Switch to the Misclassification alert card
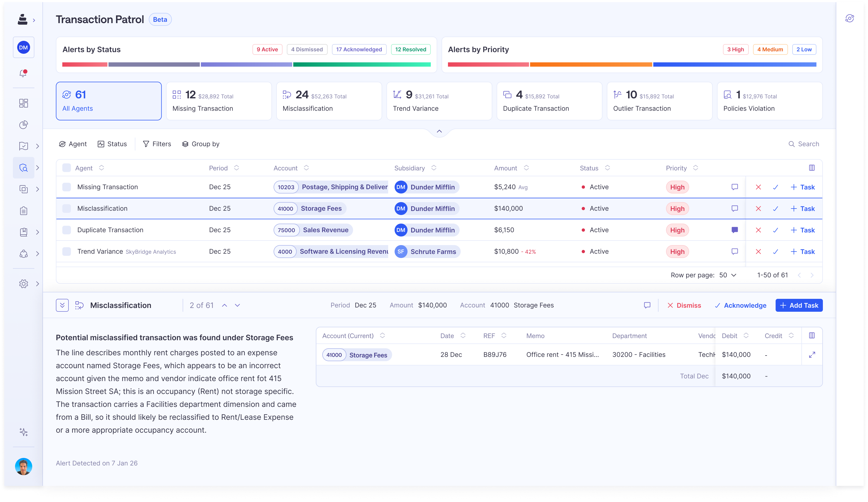The image size is (868, 502). (329, 101)
